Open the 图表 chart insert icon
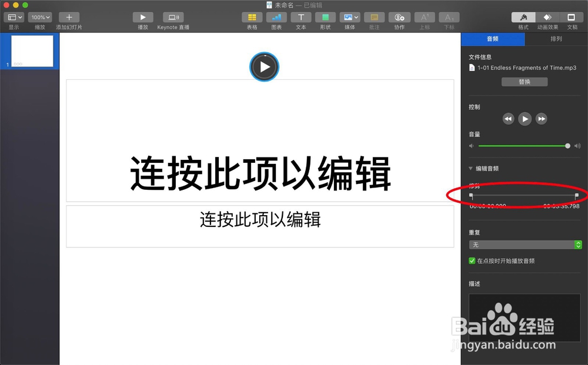The image size is (588, 365). pyautogui.click(x=276, y=17)
